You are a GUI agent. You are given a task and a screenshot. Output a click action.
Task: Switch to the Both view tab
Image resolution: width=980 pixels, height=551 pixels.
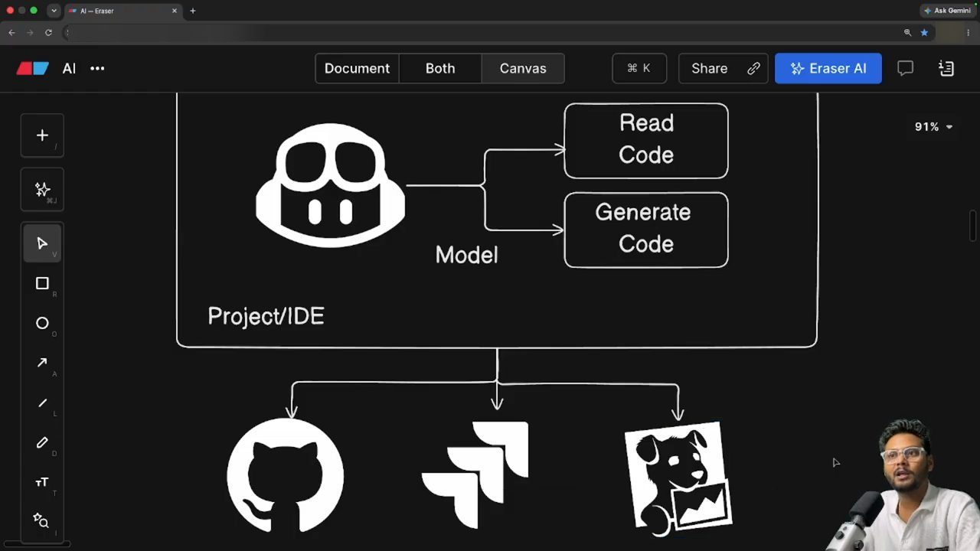tap(440, 68)
